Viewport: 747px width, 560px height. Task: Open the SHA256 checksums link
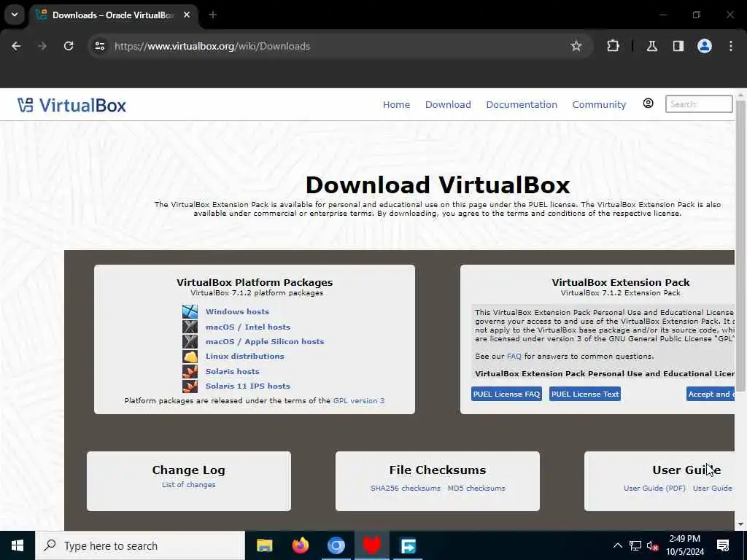[406, 488]
